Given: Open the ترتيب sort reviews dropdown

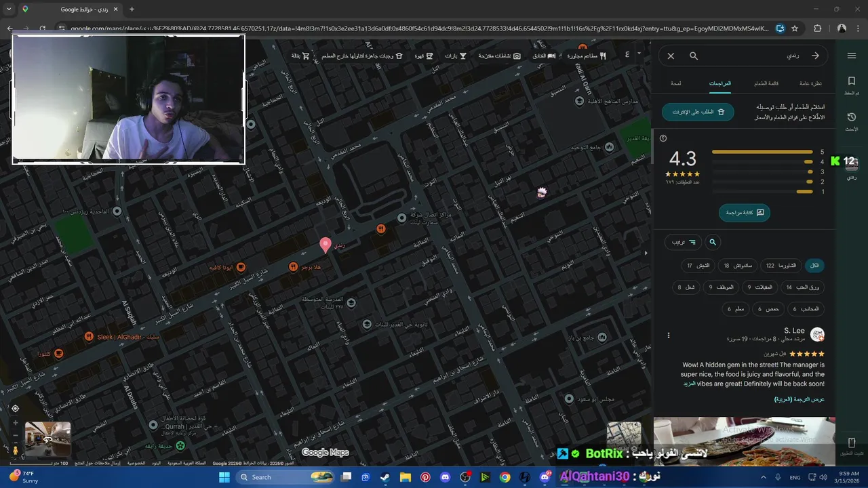Looking at the screenshot, I should [683, 242].
